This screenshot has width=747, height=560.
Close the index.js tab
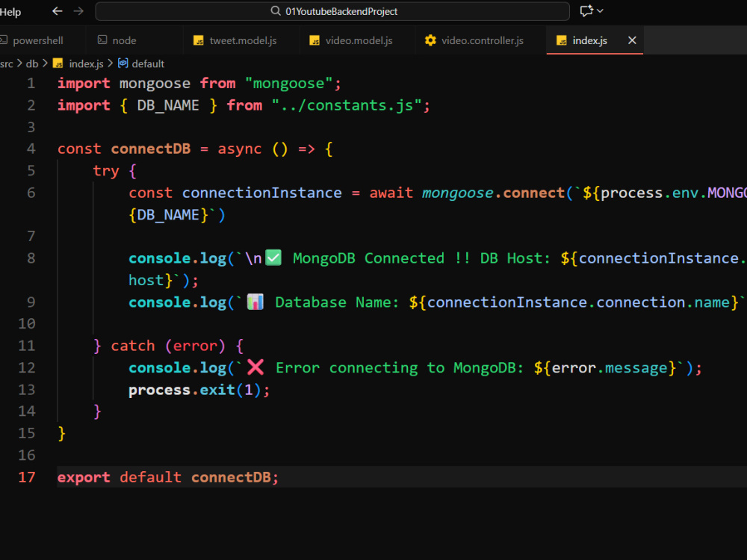[x=632, y=40]
